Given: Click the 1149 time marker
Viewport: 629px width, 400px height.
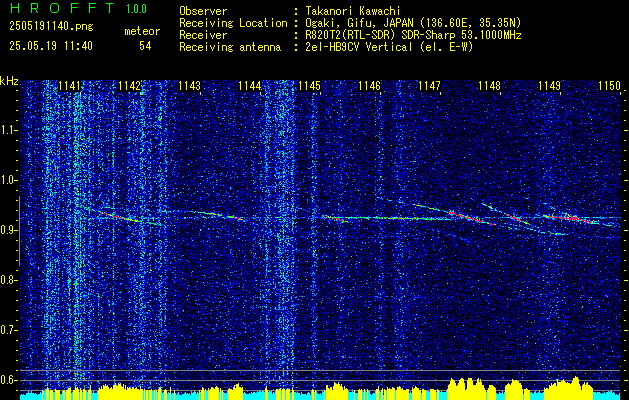Looking at the screenshot, I should pyautogui.click(x=549, y=86).
